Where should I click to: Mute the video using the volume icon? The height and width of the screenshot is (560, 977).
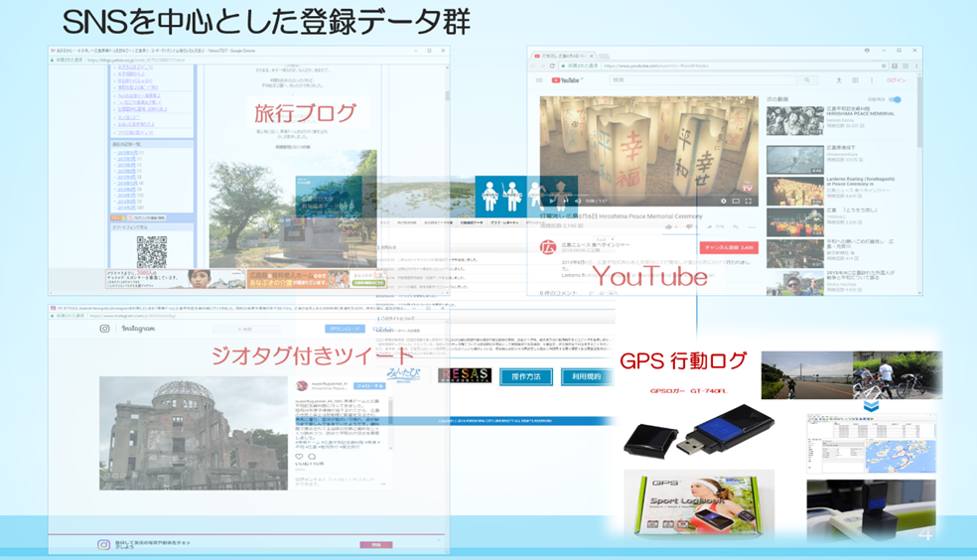click(x=578, y=201)
